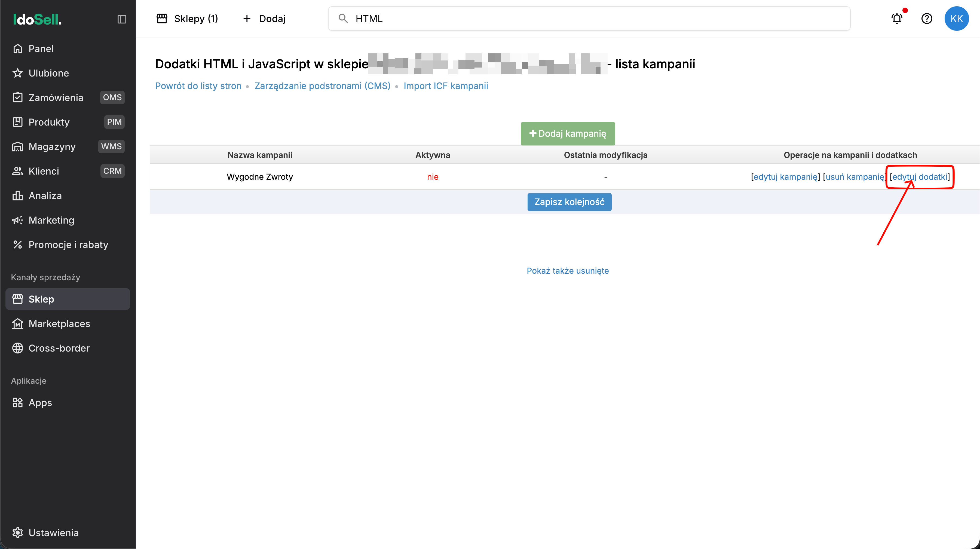Open the Import ICF kampanii link

(446, 86)
